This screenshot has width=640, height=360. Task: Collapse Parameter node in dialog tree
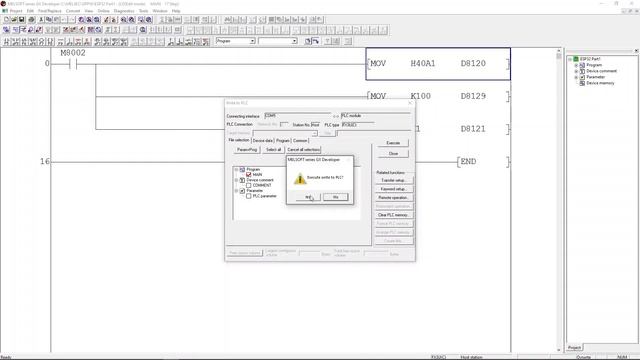pos(236,191)
